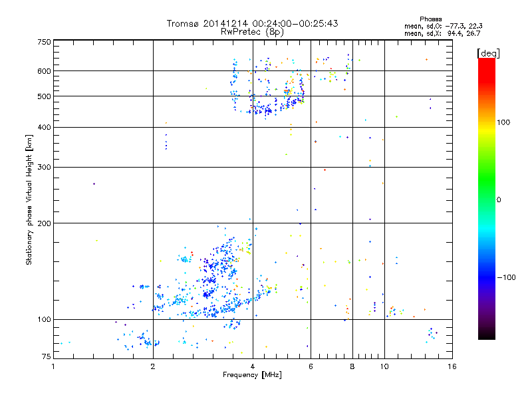Image resolution: width=532 pixels, height=399 pixels.
Task: Click the y-axis tick label '200'
Action: click(44, 223)
